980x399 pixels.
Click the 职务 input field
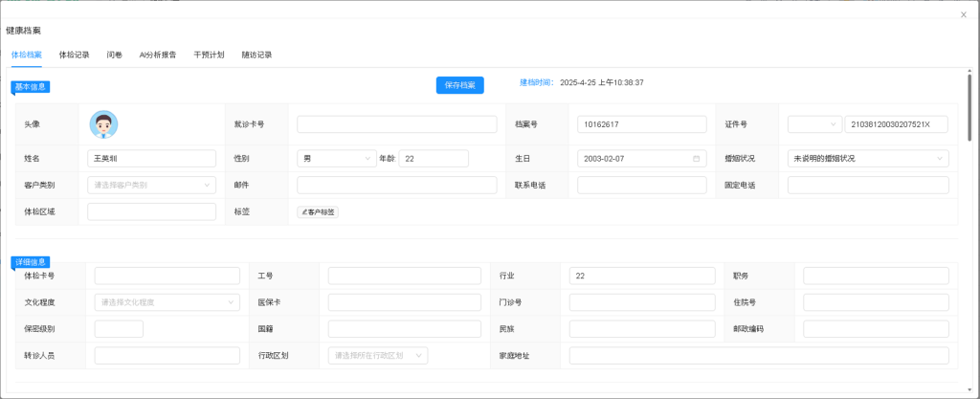(x=876, y=276)
